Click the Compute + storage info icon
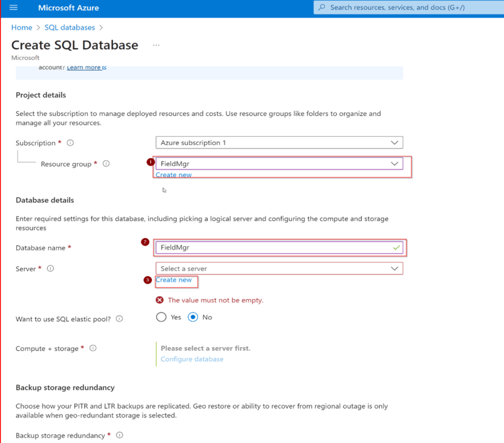 (x=93, y=348)
